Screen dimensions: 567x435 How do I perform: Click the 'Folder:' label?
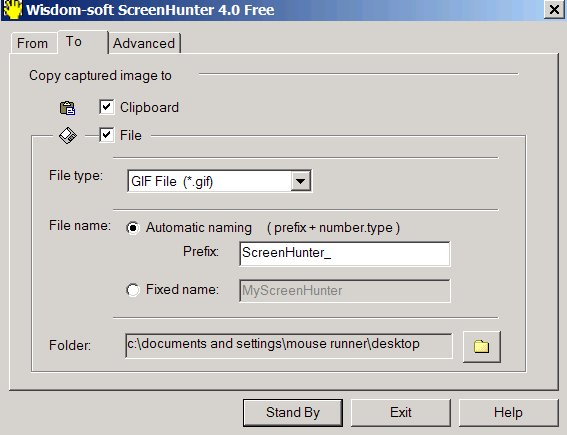coord(70,345)
